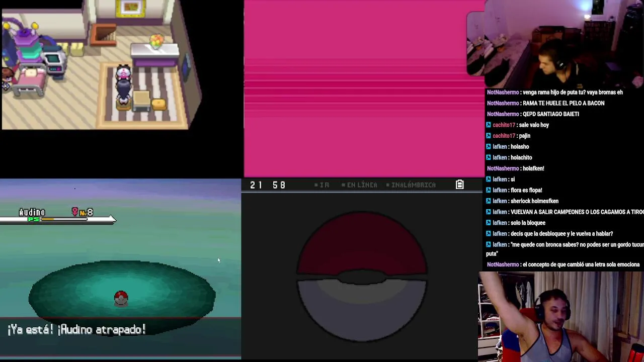644x362 pixels.
Task: Click the level N.8 indicator
Action: click(87, 213)
